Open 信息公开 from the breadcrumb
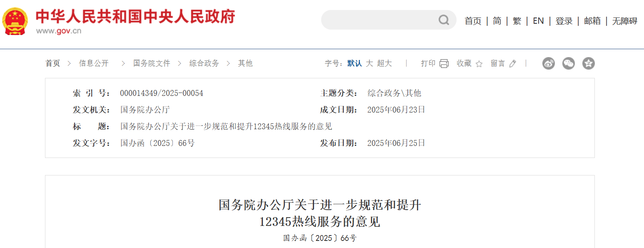Image resolution: width=644 pixels, height=248 pixels. point(94,63)
